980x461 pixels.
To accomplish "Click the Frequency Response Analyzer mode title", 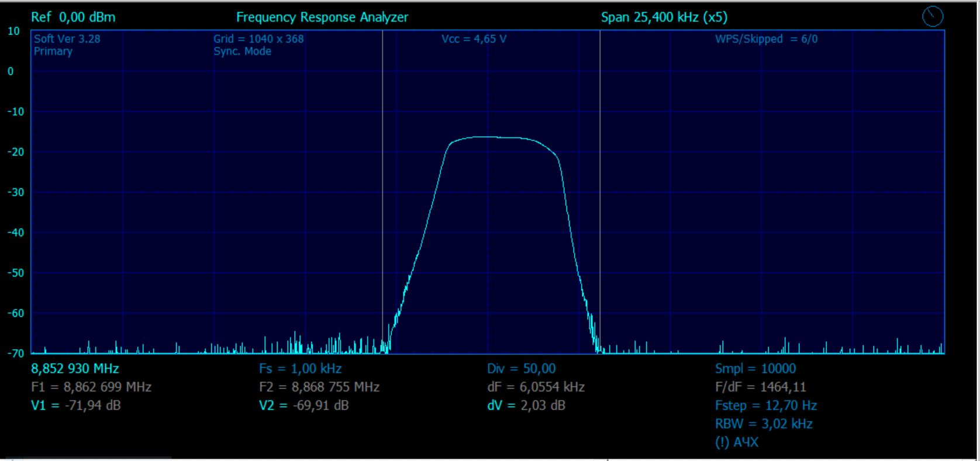I will tap(322, 18).
